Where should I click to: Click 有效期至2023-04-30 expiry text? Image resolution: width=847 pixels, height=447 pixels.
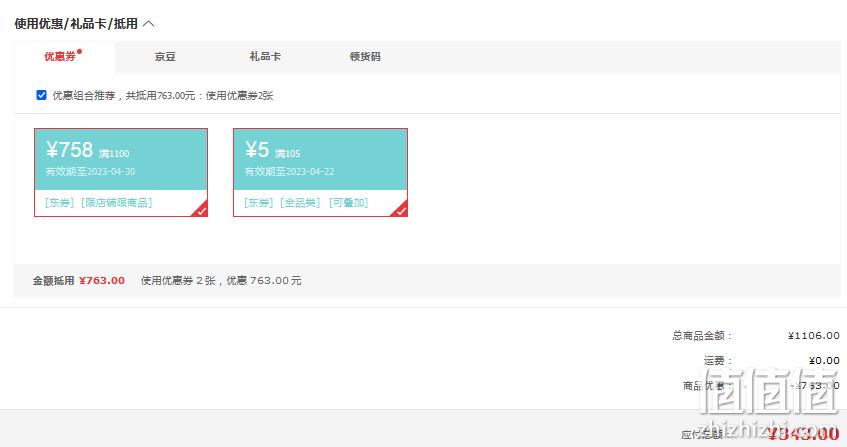[x=90, y=172]
